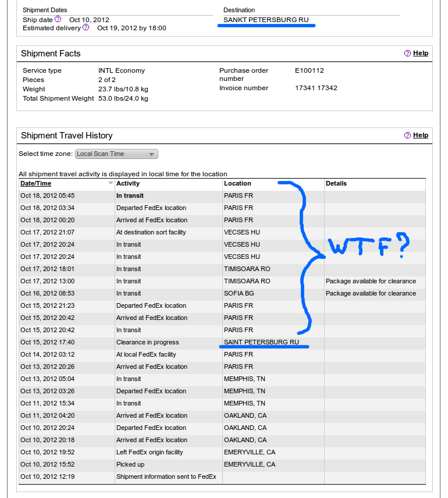
Task: Open Help link in Shipment Facts section
Action: pyautogui.click(x=421, y=53)
